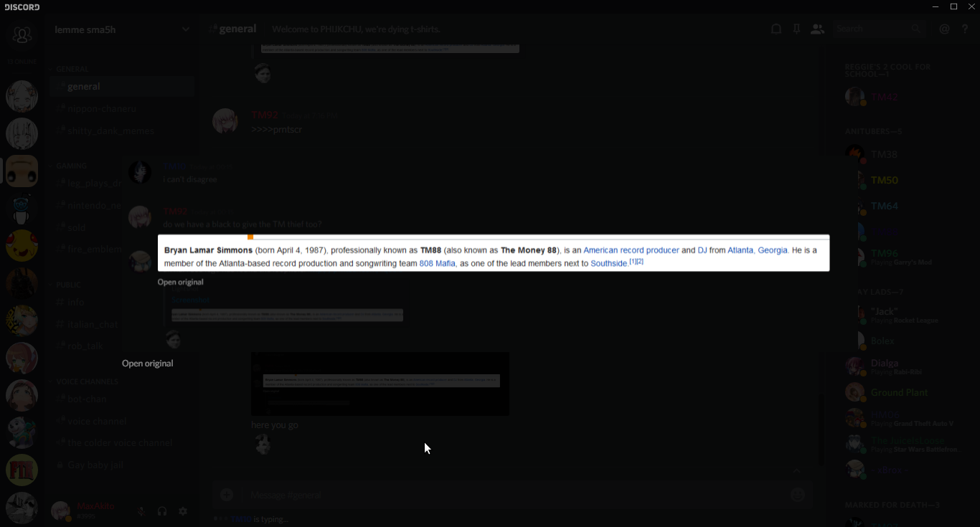Open the emoji picker icon
Screen dimensions: 980x527
click(797, 495)
